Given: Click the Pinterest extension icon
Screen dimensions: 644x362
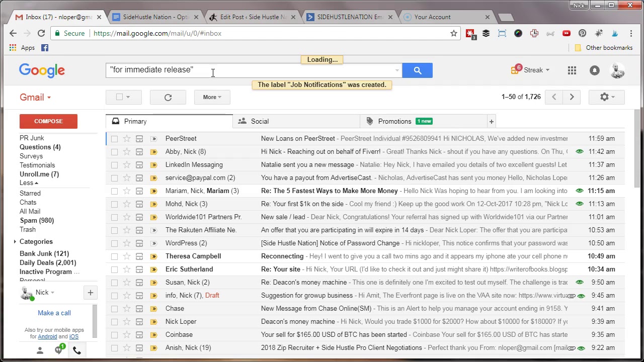Looking at the screenshot, I should (582, 33).
